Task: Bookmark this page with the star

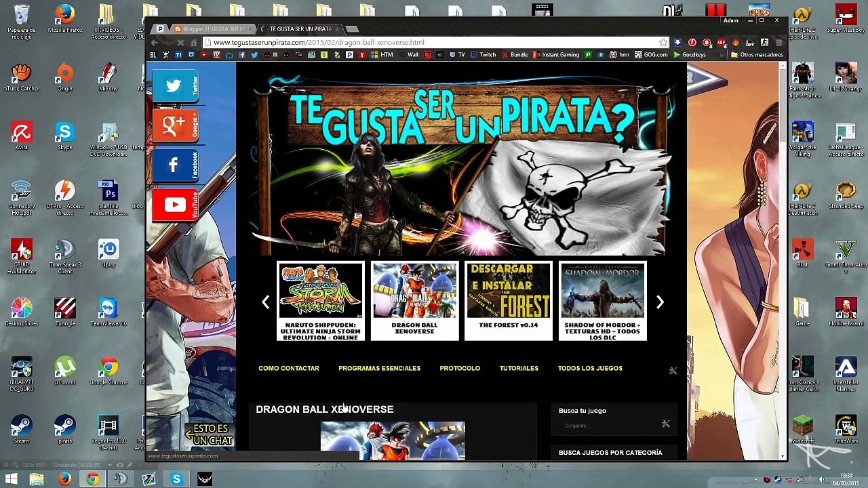Action: [663, 42]
